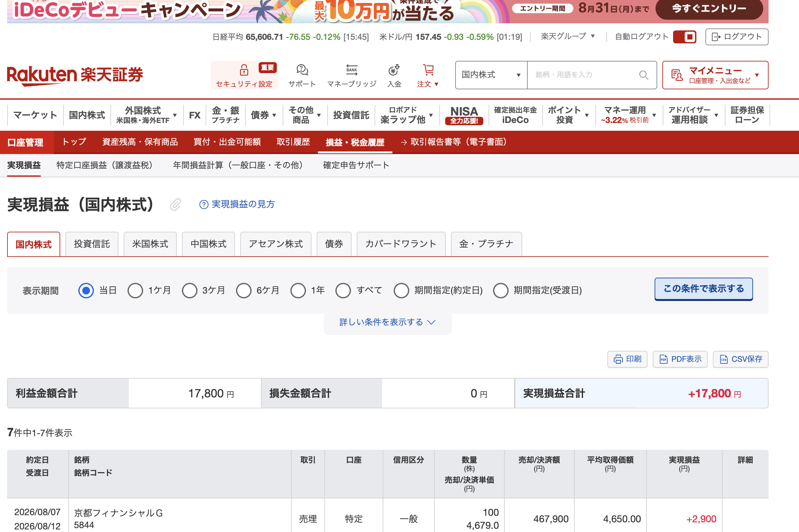Expand 詳しい条件を表示する

click(387, 322)
